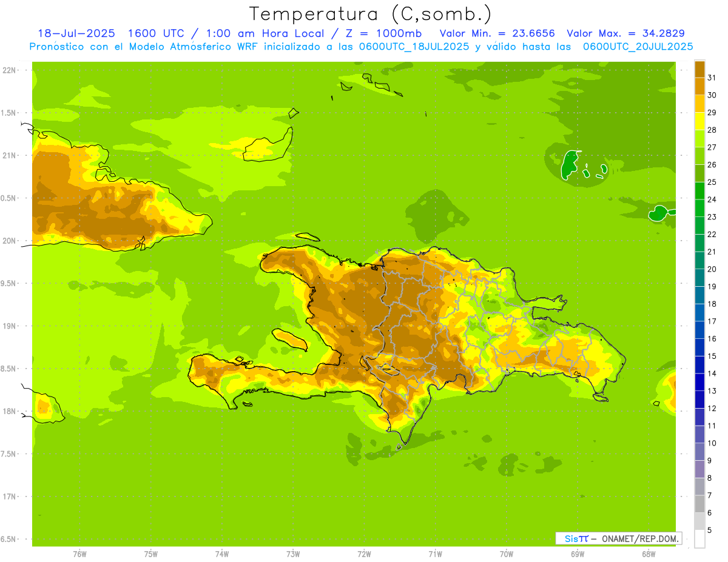Click the '71W' longitude axis label
This screenshot has height=562, width=728.
[x=435, y=554]
